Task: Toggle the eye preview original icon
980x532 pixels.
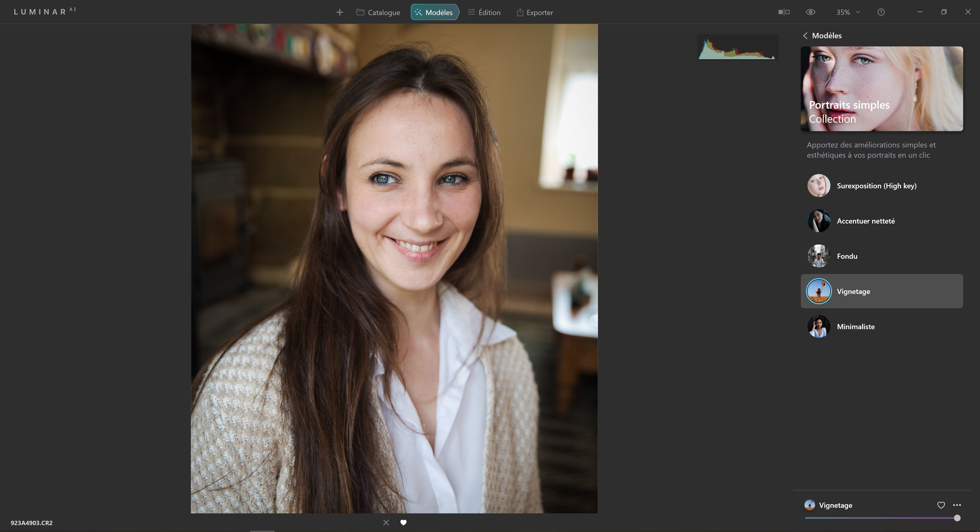Action: click(x=810, y=12)
